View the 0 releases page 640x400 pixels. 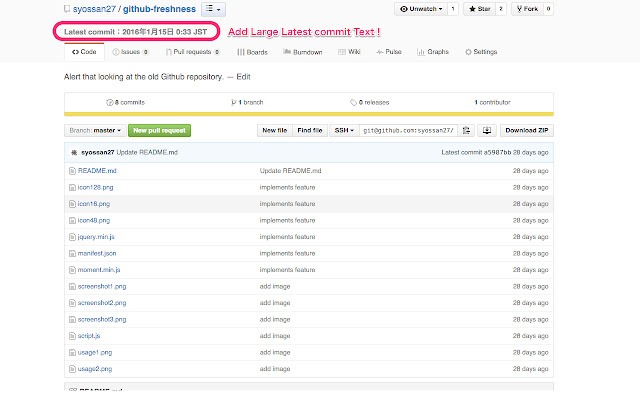coord(370,102)
